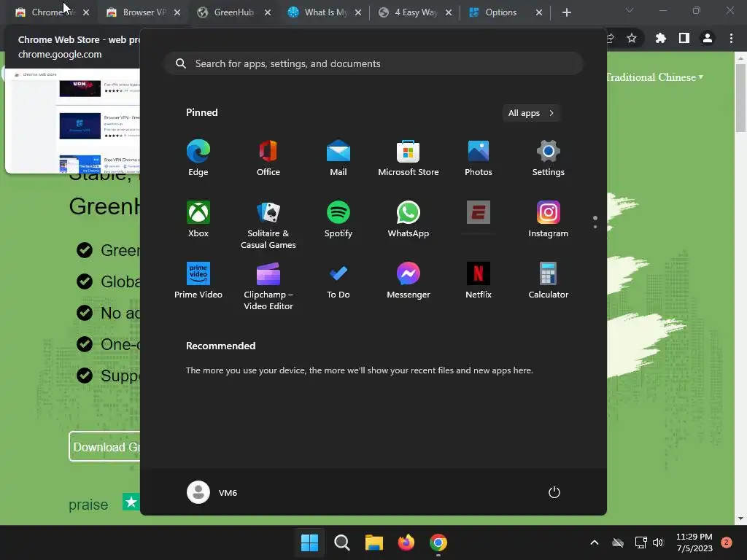Open taskbar Search
Viewport: 747px width, 560px height.
(341, 542)
